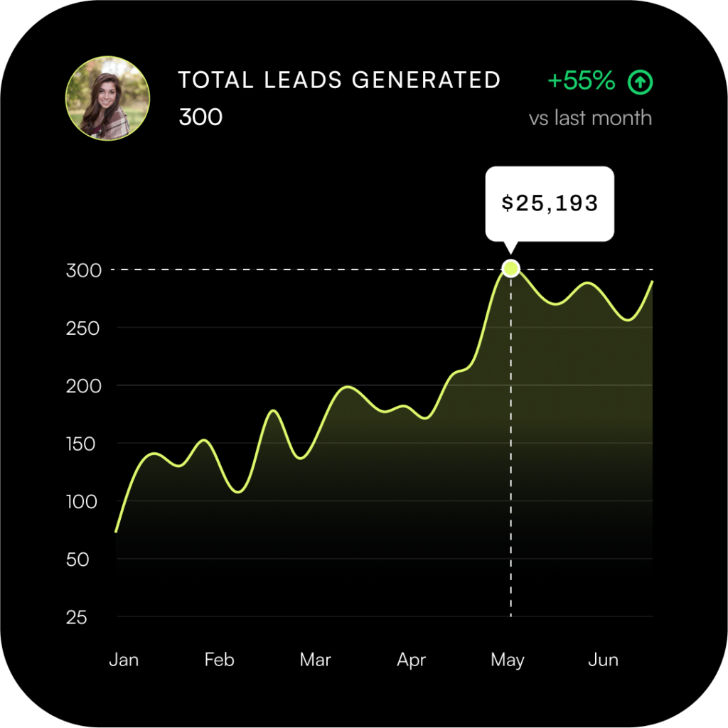
Task: Click the user profile avatar photo
Action: [x=107, y=98]
